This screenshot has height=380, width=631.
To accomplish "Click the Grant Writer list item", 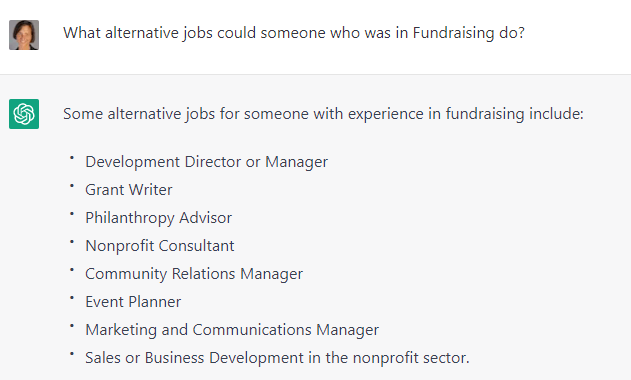I will click(x=129, y=190).
